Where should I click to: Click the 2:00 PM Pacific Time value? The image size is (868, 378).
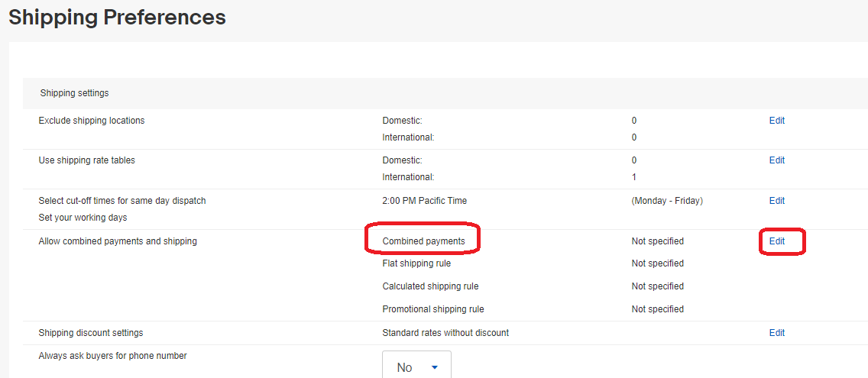[x=424, y=201]
